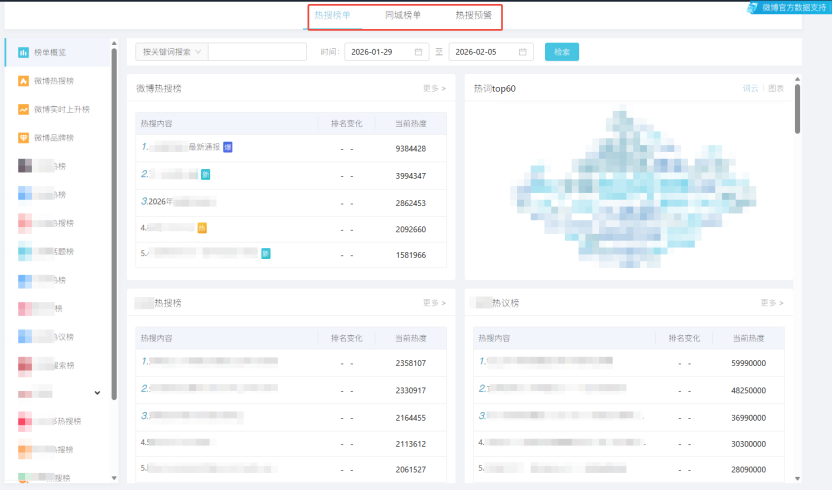Click the blue 检索 search button
Image resolution: width=832 pixels, height=490 pixels.
pyautogui.click(x=561, y=52)
